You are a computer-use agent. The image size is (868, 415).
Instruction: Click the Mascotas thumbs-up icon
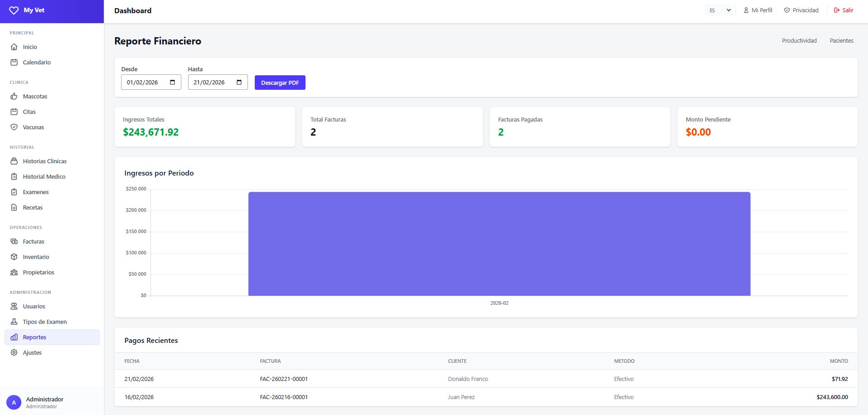14,96
